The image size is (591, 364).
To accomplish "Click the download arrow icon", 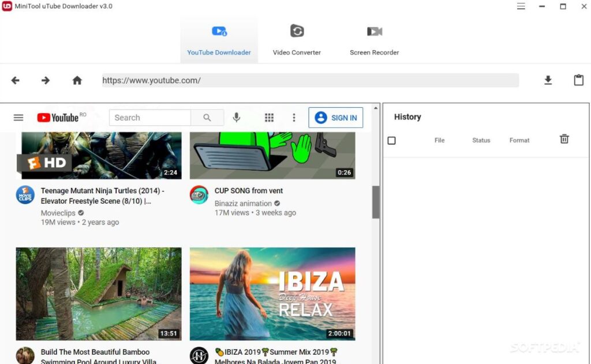I will coord(548,80).
